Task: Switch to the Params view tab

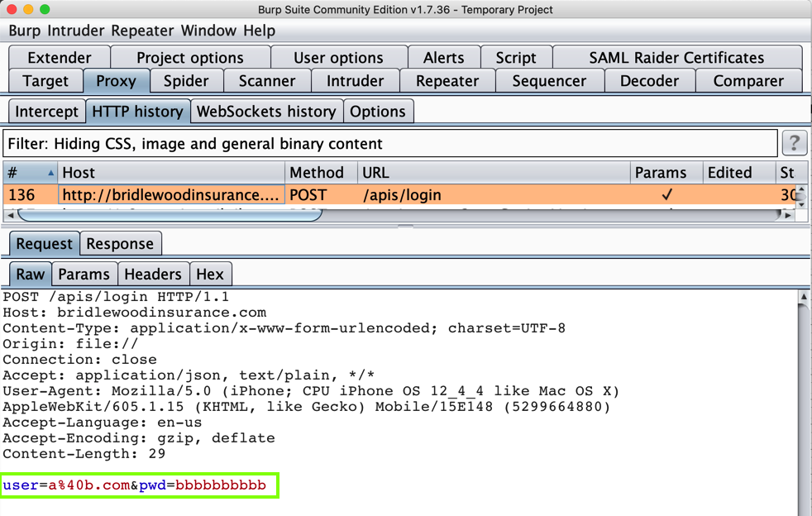Action: pos(84,274)
